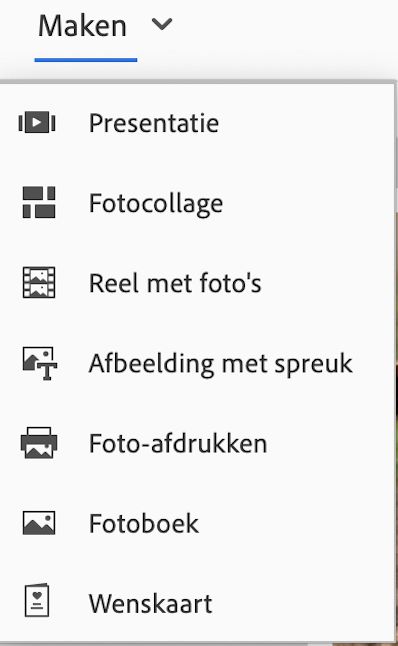The width and height of the screenshot is (398, 646).
Task: Click blank area right of Fotoboek
Action: (x=295, y=523)
